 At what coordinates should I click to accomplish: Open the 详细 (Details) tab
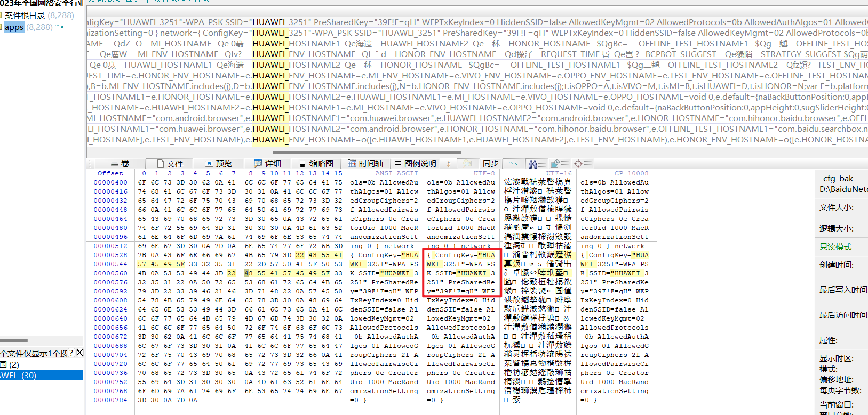(267, 164)
